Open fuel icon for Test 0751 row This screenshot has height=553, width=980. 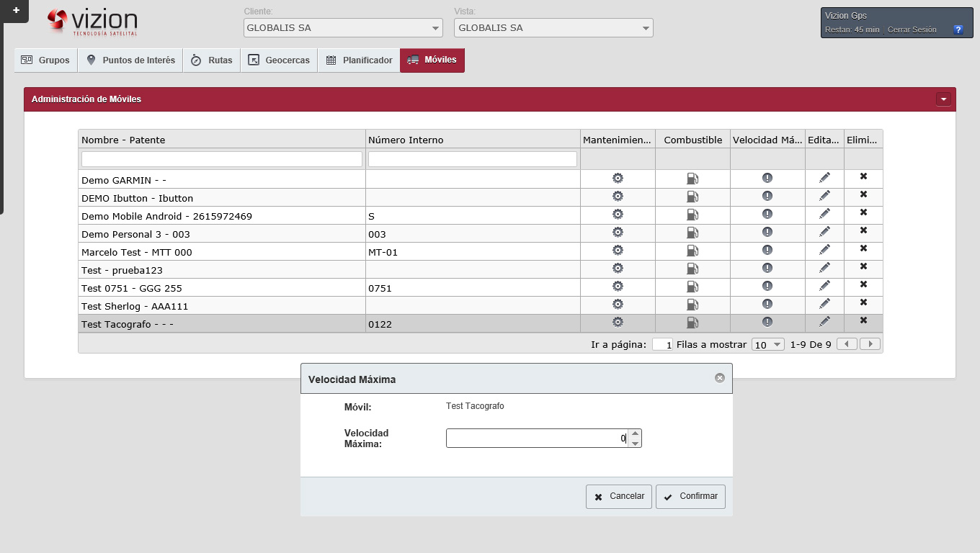click(x=692, y=286)
